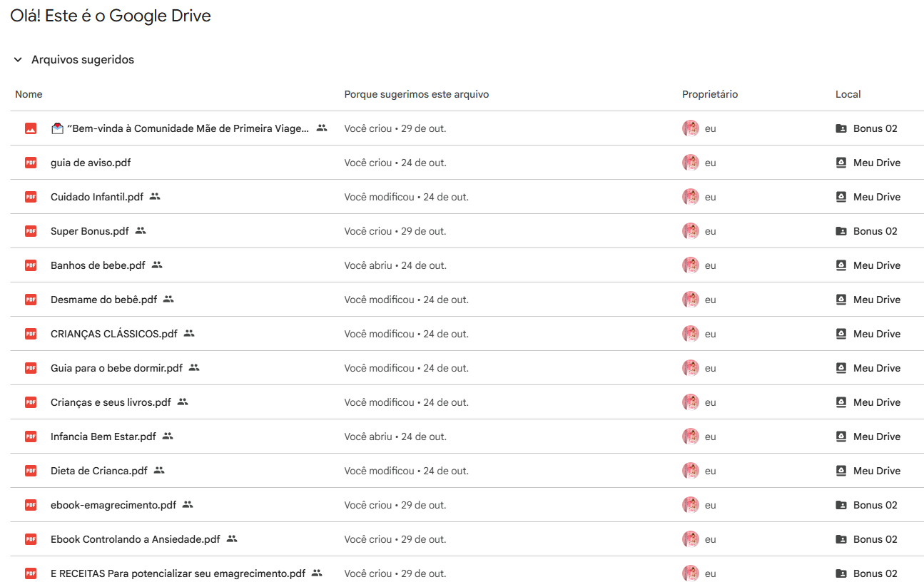Click the Porque sugerimos este arquivo header
The image size is (924, 587).
tap(416, 94)
